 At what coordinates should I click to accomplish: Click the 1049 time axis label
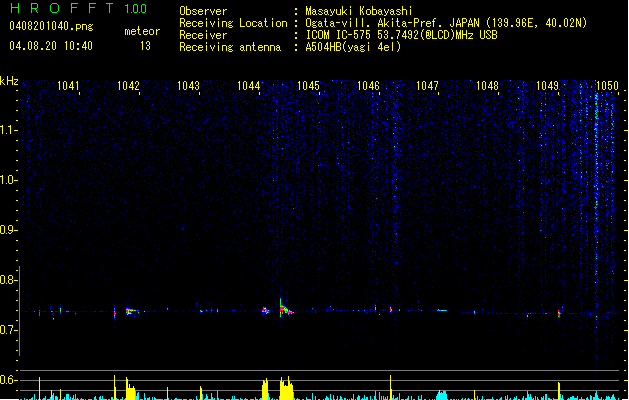pos(547,86)
